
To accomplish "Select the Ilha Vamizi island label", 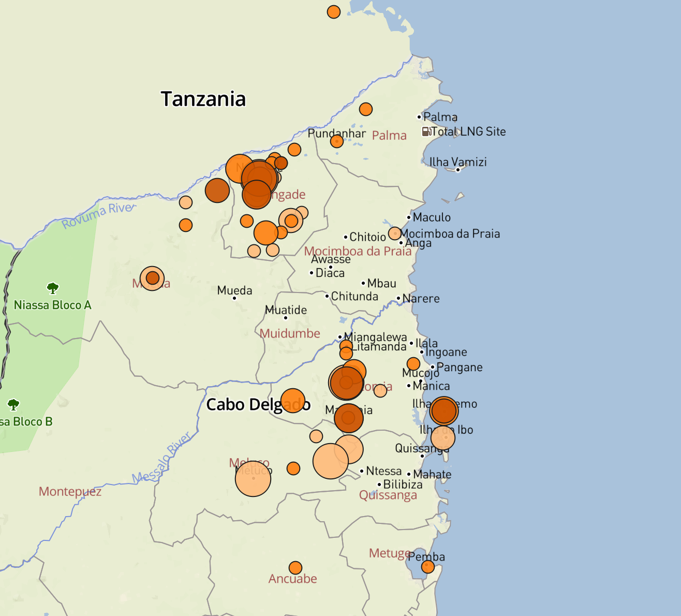I will tap(457, 162).
